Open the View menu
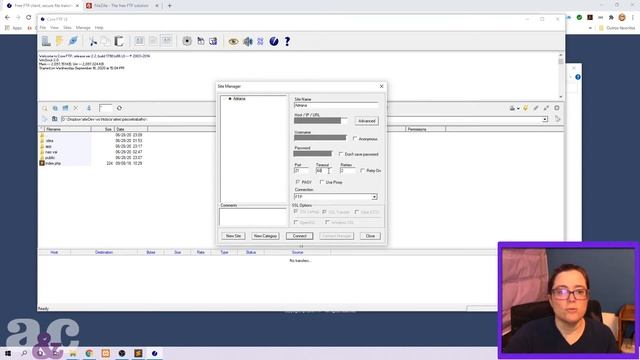Image resolution: width=640 pixels, height=360 pixels. point(54,28)
